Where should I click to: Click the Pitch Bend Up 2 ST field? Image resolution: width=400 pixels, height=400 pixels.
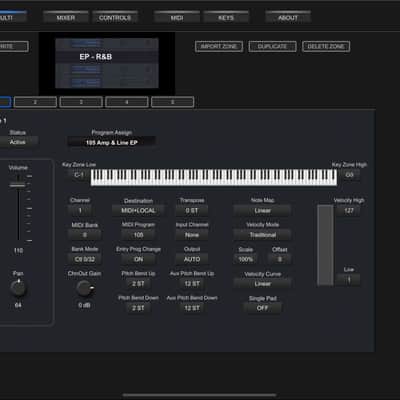(138, 284)
